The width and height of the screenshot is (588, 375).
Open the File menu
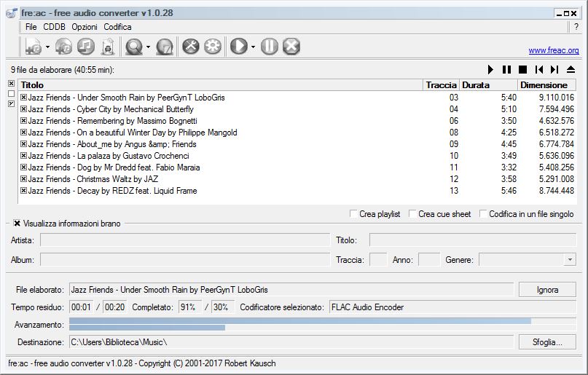(31, 27)
